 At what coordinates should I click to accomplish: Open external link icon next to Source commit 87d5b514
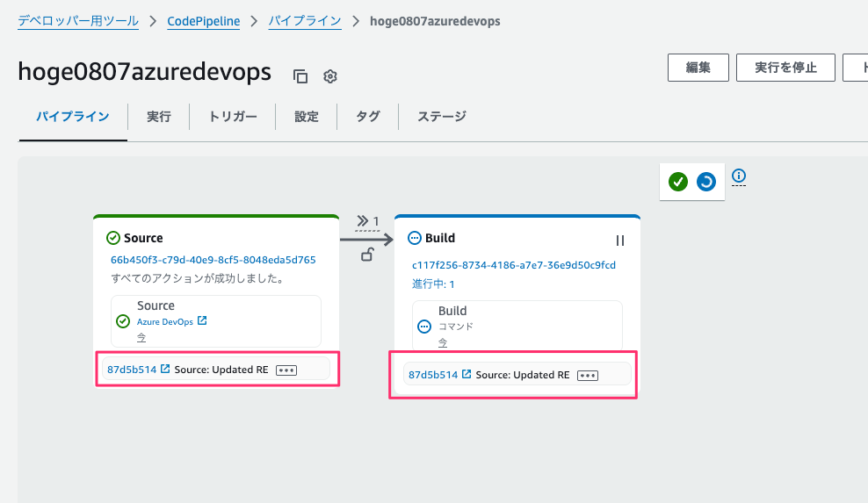pos(165,369)
